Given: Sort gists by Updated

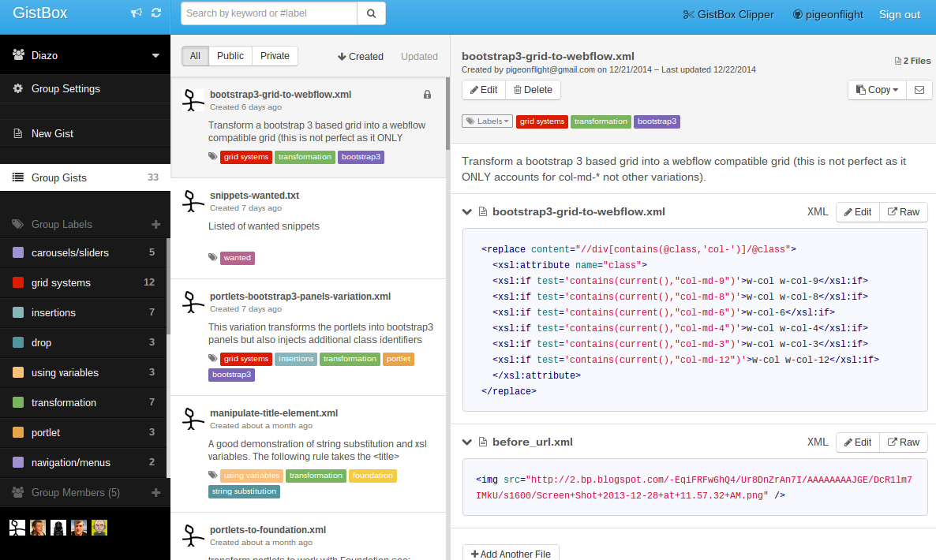Looking at the screenshot, I should [x=419, y=57].
